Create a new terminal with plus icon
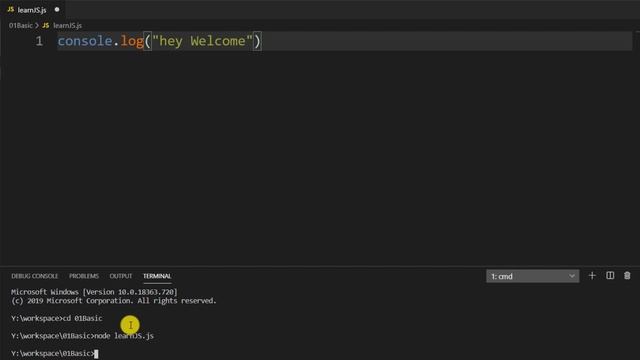This screenshot has width=640, height=360. coord(592,276)
